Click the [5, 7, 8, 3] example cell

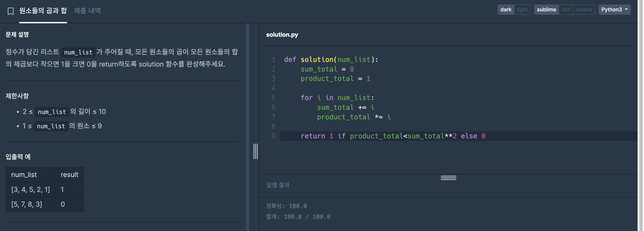point(26,204)
